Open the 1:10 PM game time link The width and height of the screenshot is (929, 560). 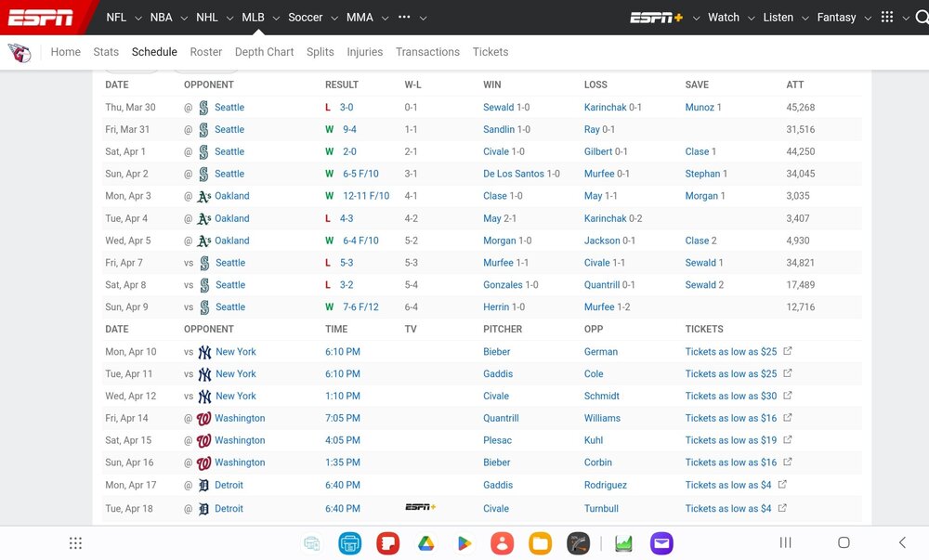point(343,396)
